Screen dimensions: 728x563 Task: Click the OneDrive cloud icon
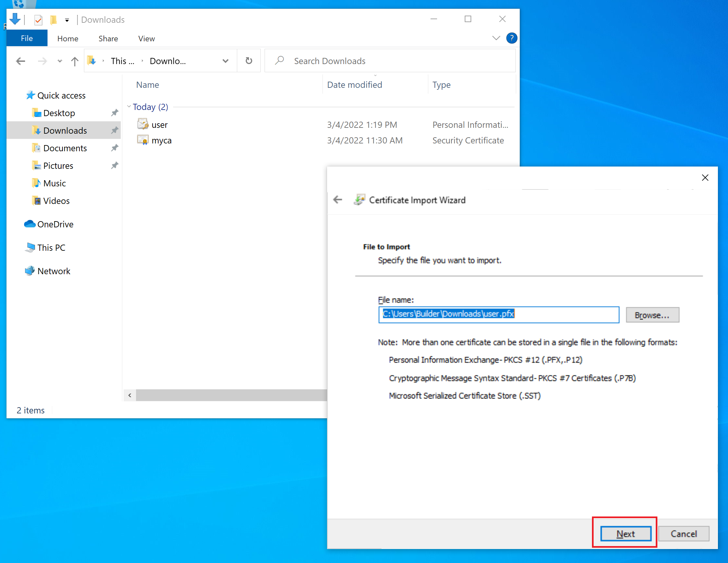pyautogui.click(x=30, y=224)
